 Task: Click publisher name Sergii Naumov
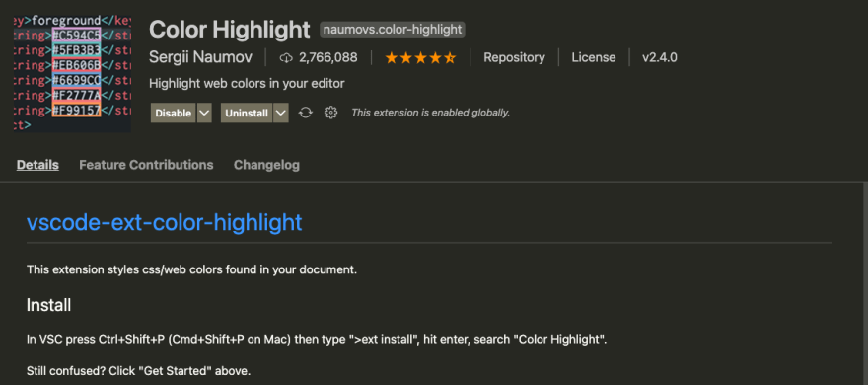click(201, 57)
